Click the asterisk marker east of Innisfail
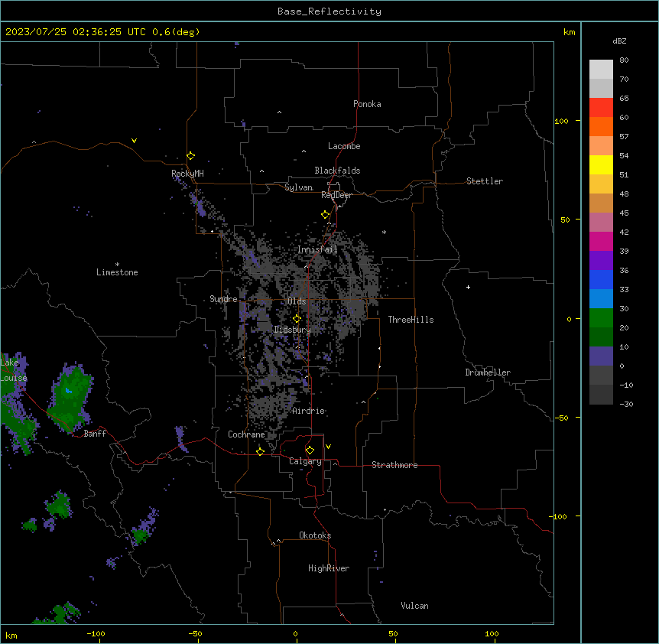Viewport: 659px width, 644px height. pos(384,232)
